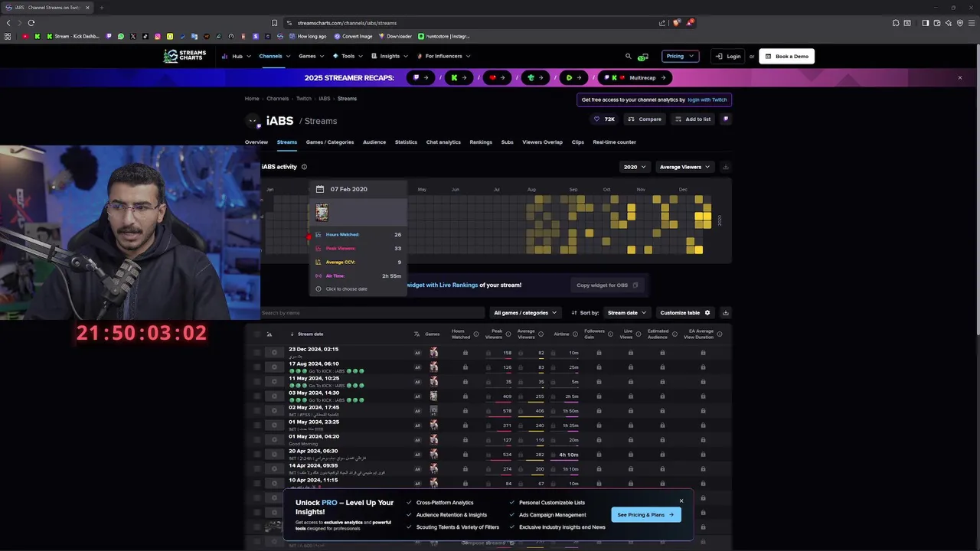
Task: Click the language translate icon in table header
Action: click(416, 334)
